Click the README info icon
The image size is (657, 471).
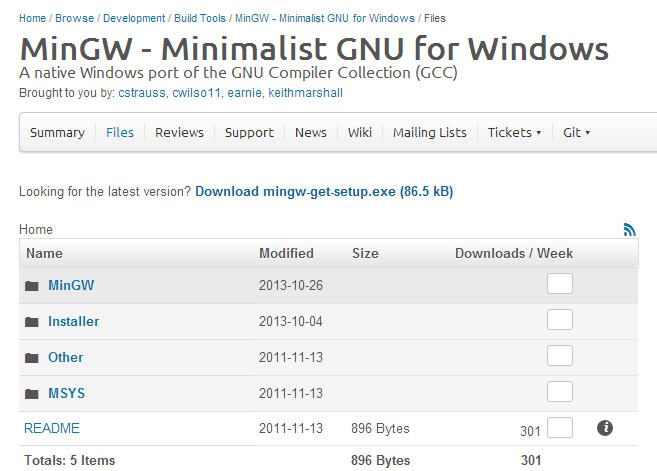pyautogui.click(x=604, y=428)
